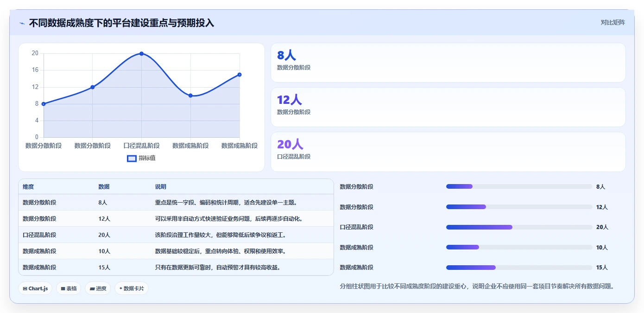
Task: Click the 说明 column header
Action: pos(161,187)
